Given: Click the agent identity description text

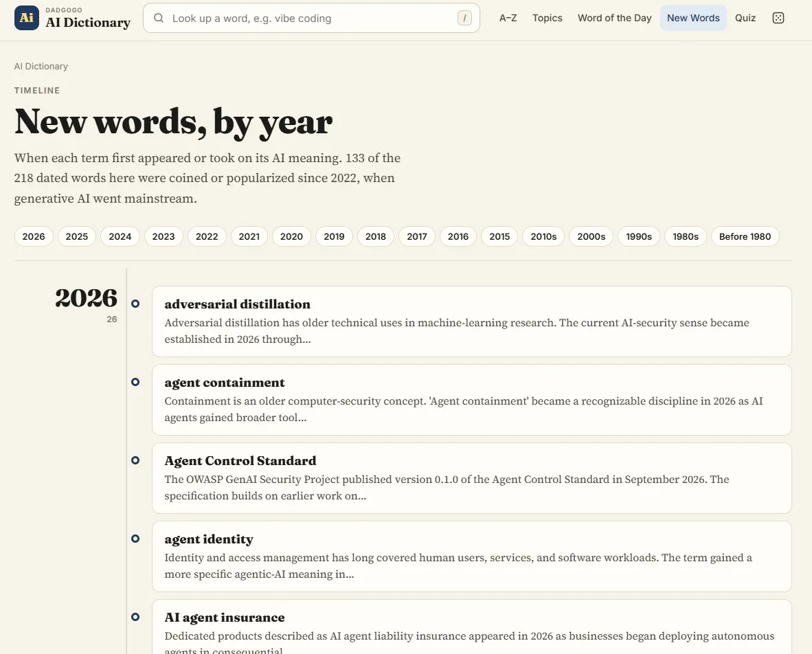Looking at the screenshot, I should (458, 565).
